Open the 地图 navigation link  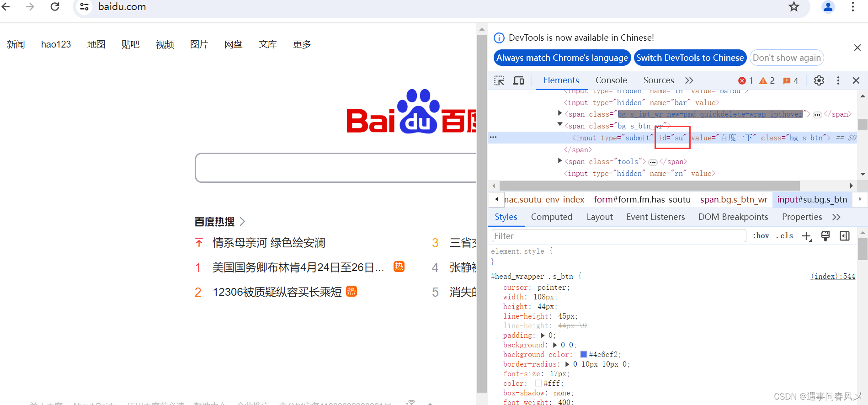coord(96,44)
